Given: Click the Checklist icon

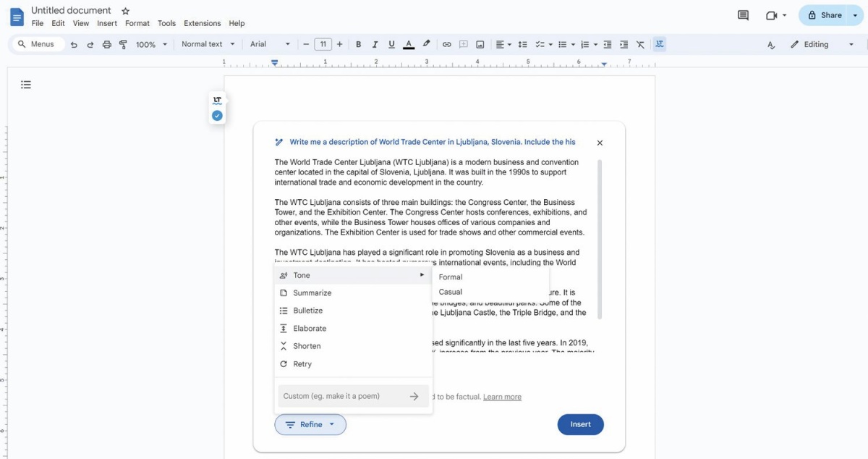Looking at the screenshot, I should coord(540,44).
